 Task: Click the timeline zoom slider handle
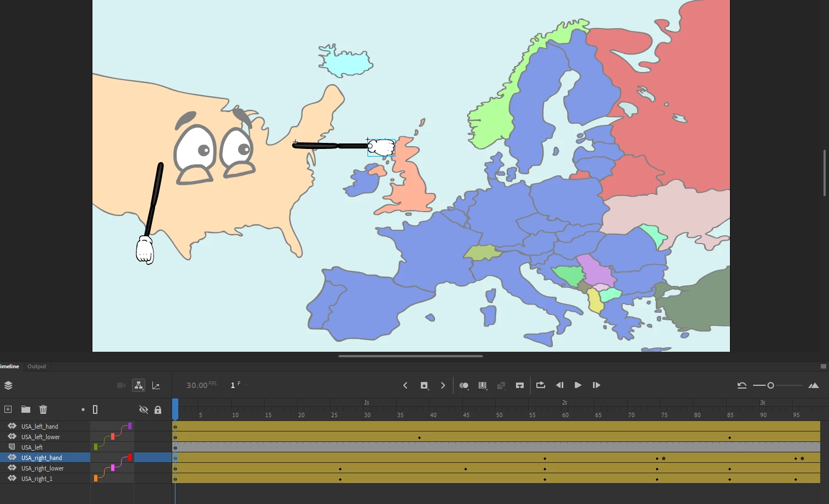click(771, 385)
